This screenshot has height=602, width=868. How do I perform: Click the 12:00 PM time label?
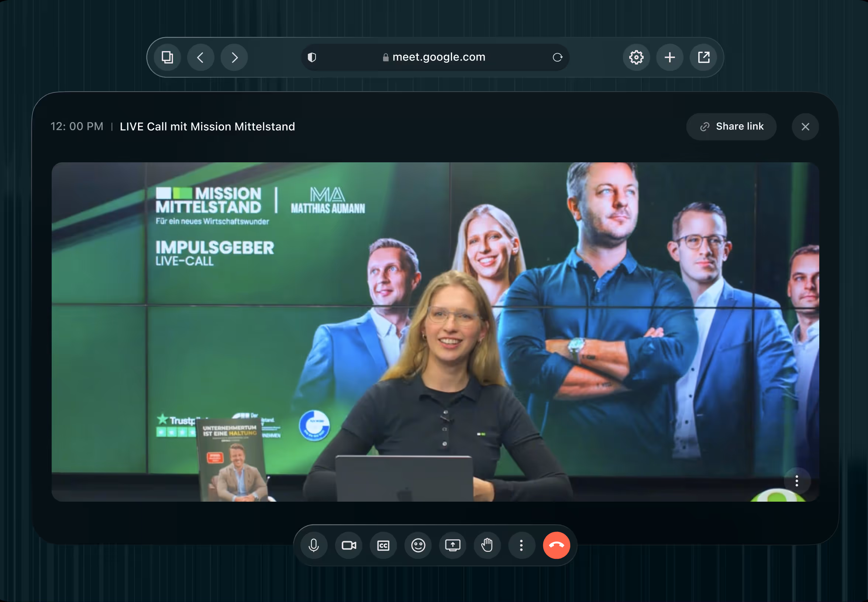(77, 127)
